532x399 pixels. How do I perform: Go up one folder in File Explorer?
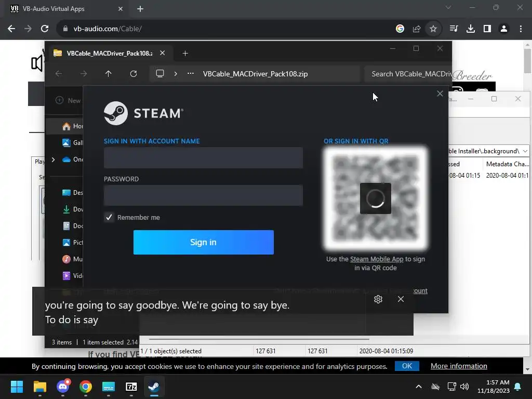(x=108, y=74)
